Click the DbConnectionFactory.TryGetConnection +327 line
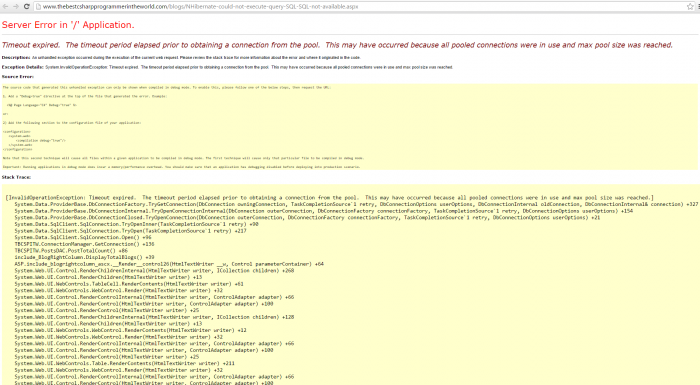 [356, 204]
